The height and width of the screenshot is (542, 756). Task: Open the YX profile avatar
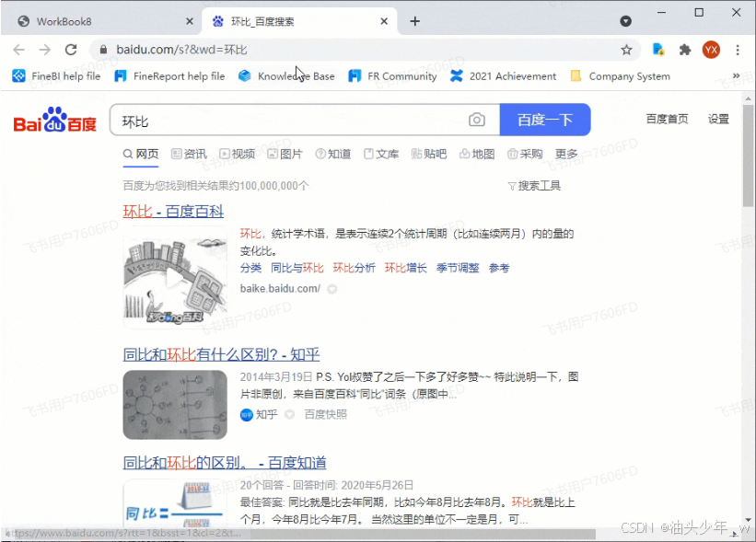pyautogui.click(x=711, y=50)
